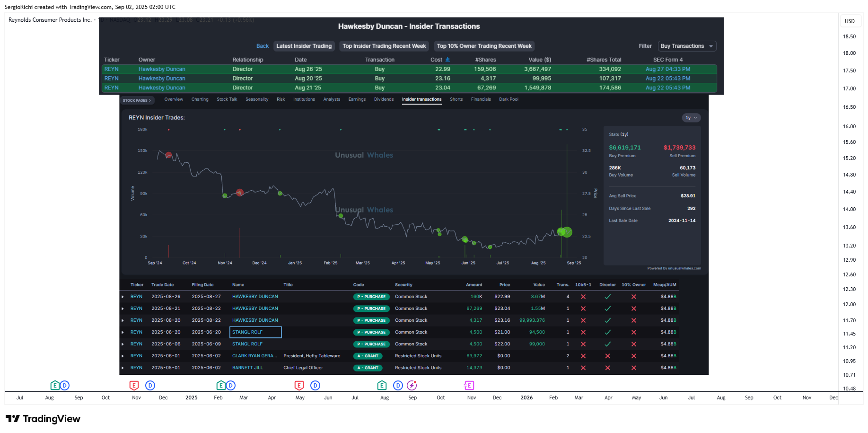This screenshot has height=433, width=868.
Task: Click the Powered by unusualwhales.com credit
Action: point(674,268)
